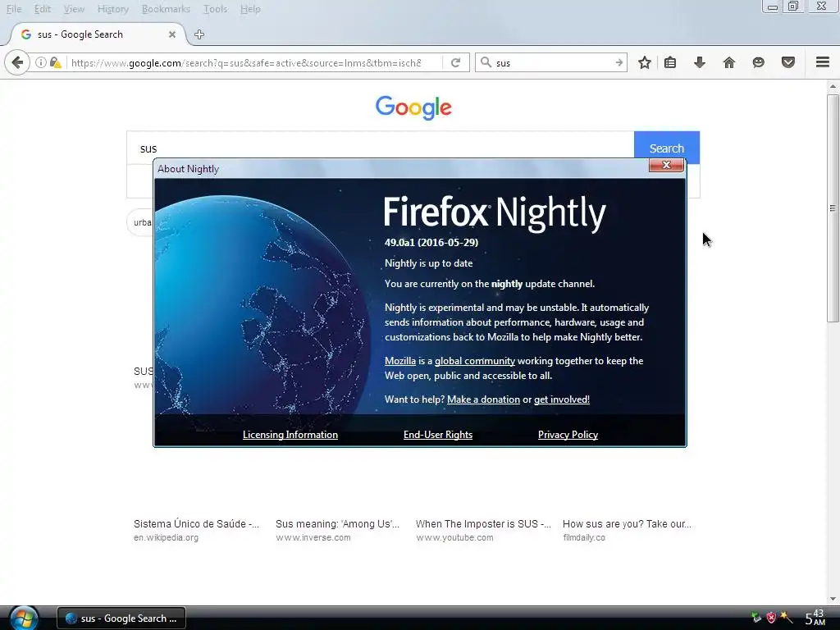Click taskbar button sus - Google Search
840x630 pixels.
121,619
